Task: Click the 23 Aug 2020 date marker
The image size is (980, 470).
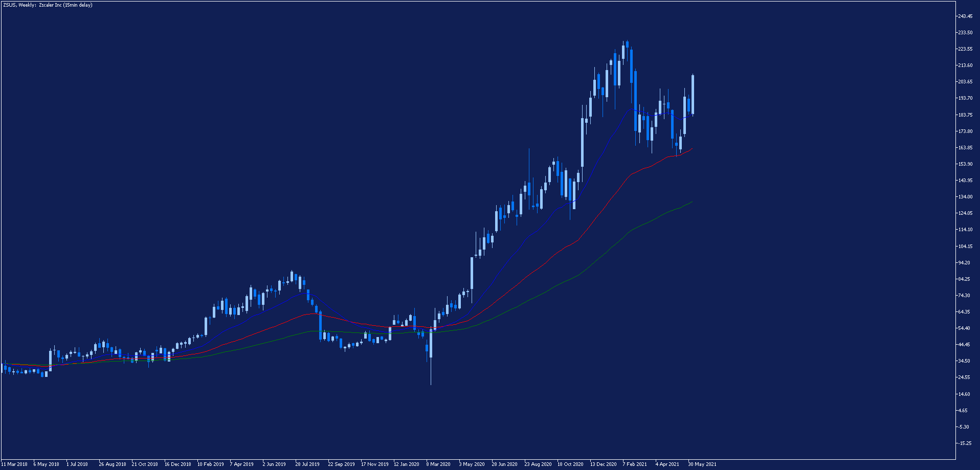Action: (538, 464)
